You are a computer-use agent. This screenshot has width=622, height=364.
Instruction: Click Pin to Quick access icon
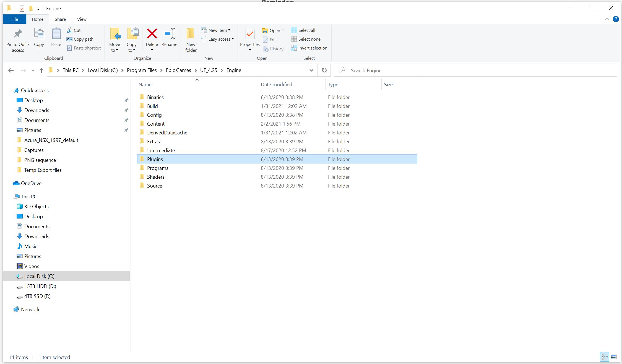pyautogui.click(x=18, y=34)
